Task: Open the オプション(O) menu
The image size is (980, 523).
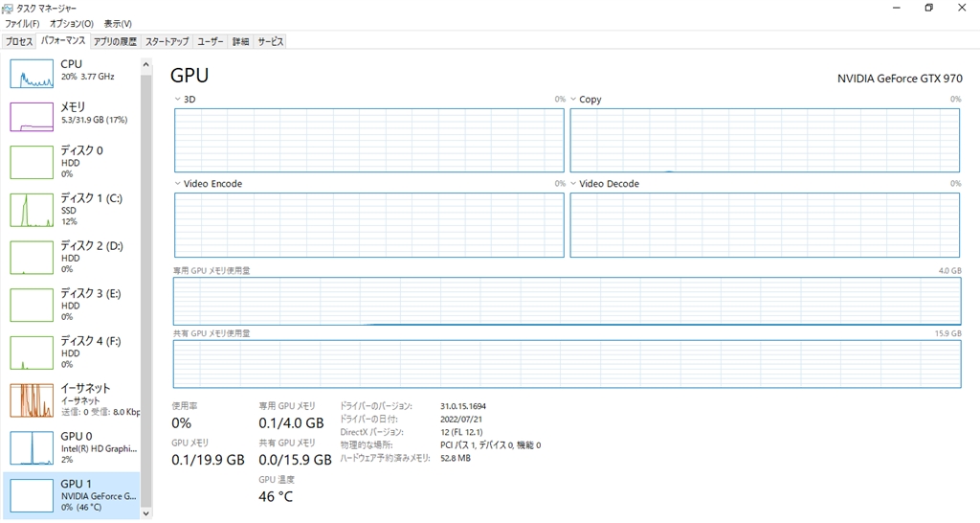Action: point(72,23)
